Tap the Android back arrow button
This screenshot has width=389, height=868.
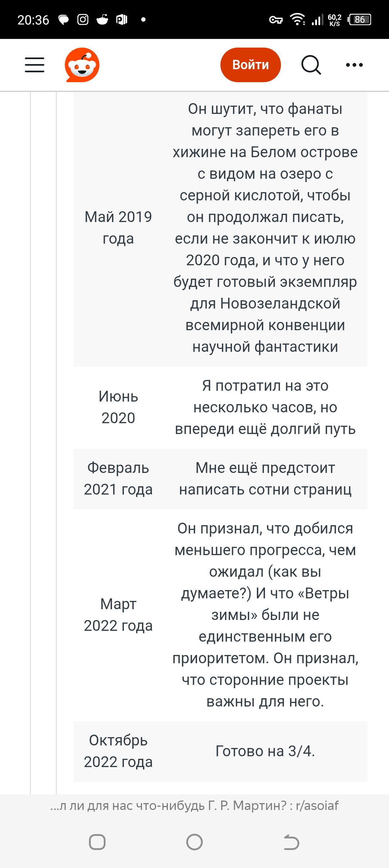292,842
